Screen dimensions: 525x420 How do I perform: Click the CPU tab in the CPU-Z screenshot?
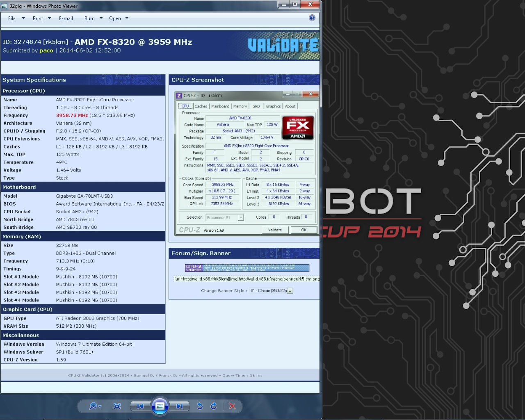coord(185,106)
